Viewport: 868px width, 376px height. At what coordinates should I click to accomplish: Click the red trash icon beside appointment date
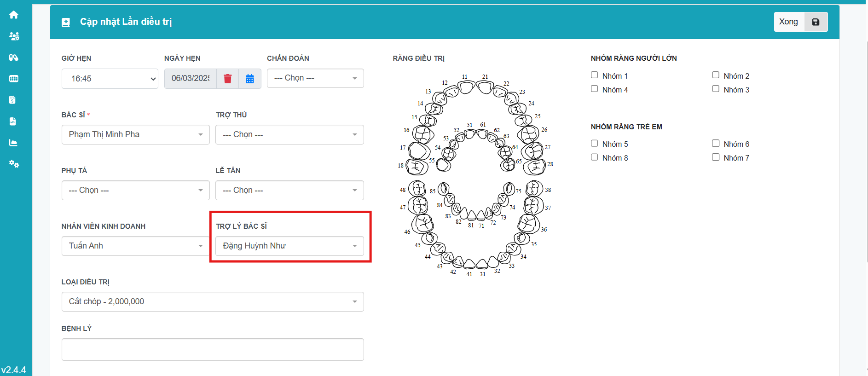(227, 79)
